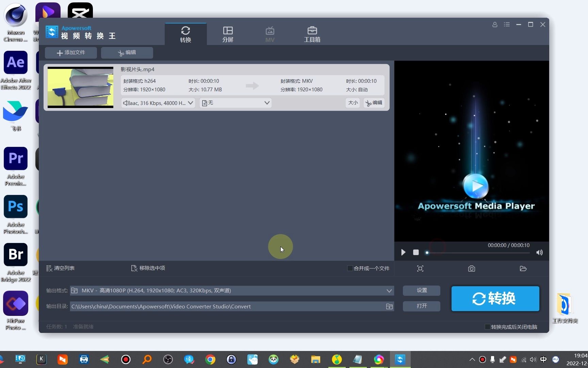Click the output directory path field
The image size is (588, 368).
227,306
